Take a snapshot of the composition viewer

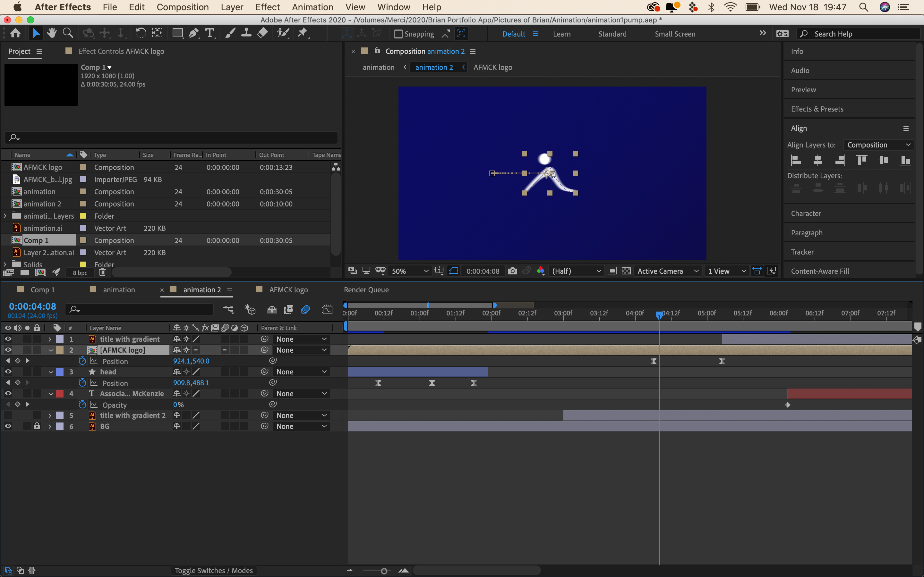[513, 271]
